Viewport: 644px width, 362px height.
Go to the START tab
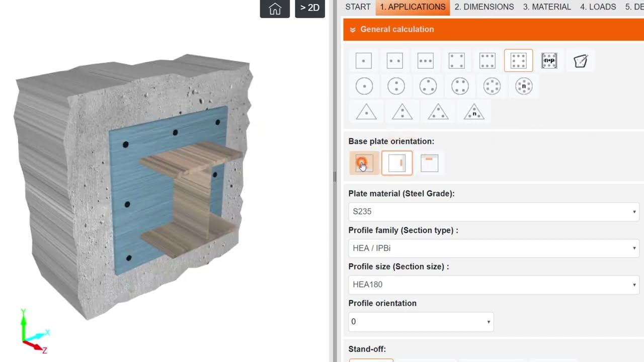(358, 7)
